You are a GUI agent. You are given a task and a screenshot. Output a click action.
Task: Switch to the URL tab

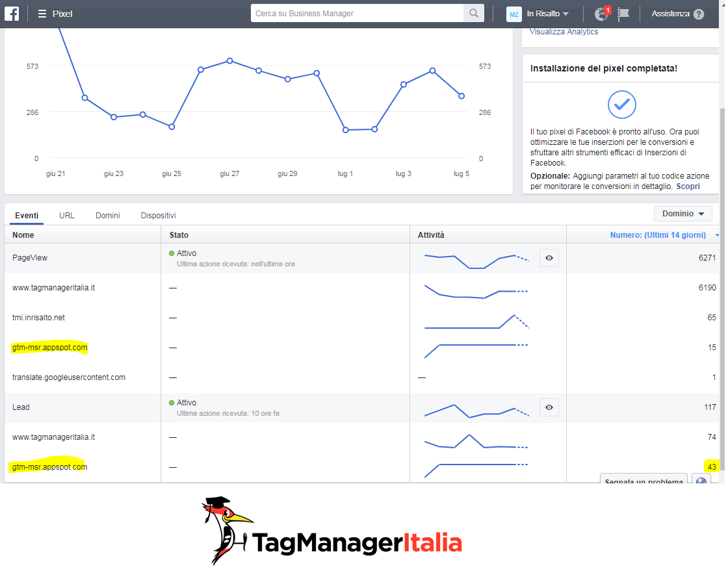click(x=67, y=216)
